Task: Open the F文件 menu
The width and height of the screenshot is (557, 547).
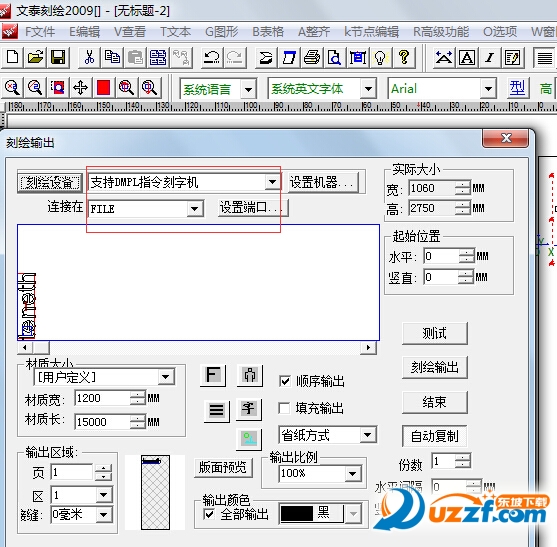Action: [x=40, y=32]
